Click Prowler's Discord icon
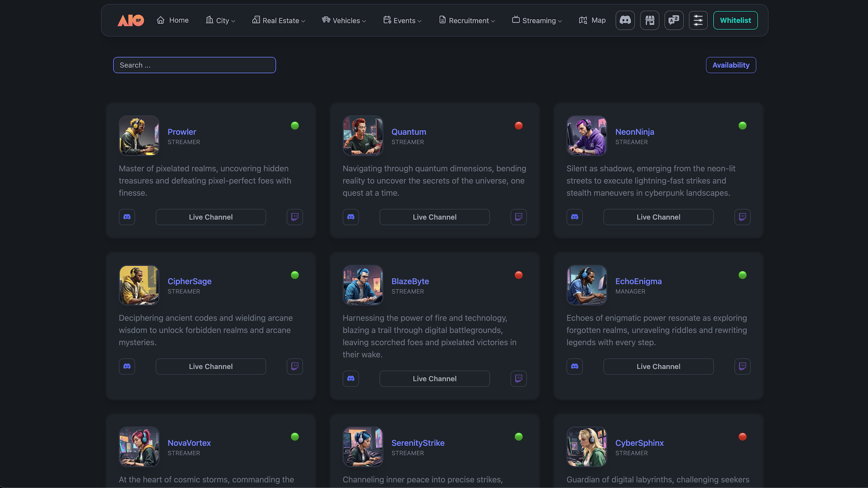868x488 pixels. (127, 217)
